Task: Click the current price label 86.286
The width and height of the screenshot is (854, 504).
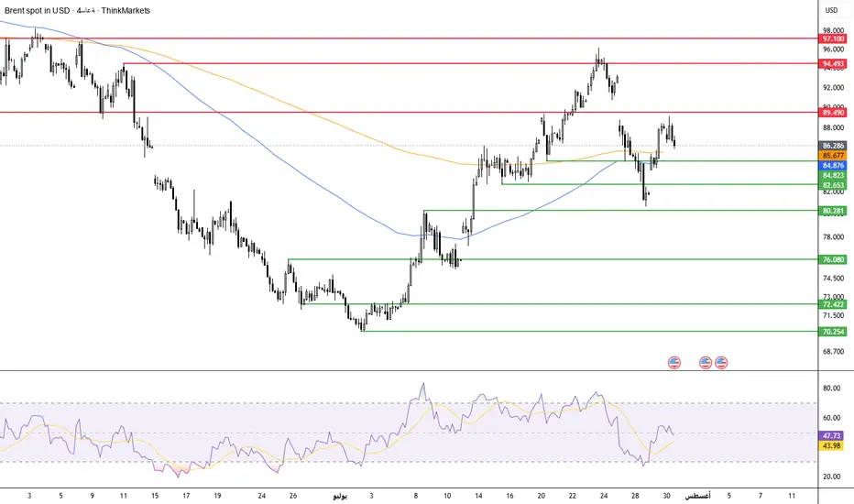Action: [x=833, y=146]
